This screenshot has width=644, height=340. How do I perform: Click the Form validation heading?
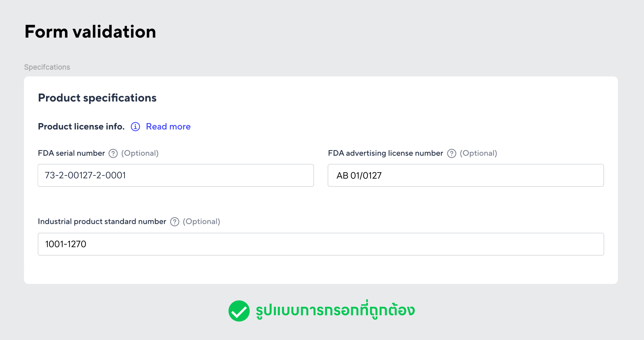point(90,32)
